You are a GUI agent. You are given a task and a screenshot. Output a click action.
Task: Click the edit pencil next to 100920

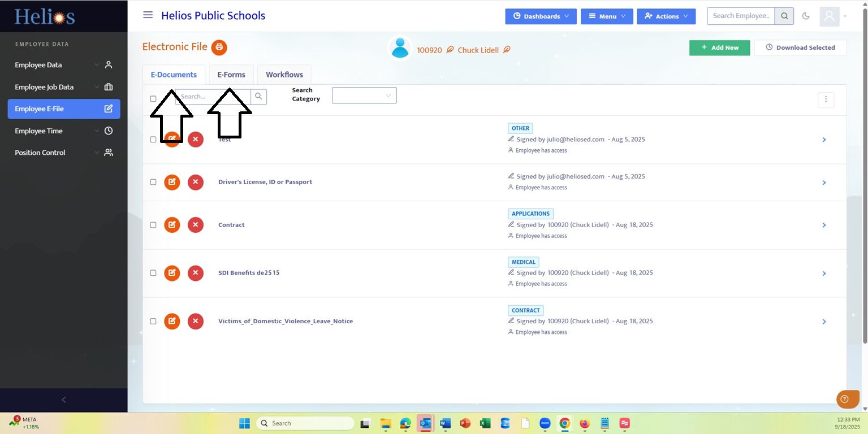pos(450,50)
